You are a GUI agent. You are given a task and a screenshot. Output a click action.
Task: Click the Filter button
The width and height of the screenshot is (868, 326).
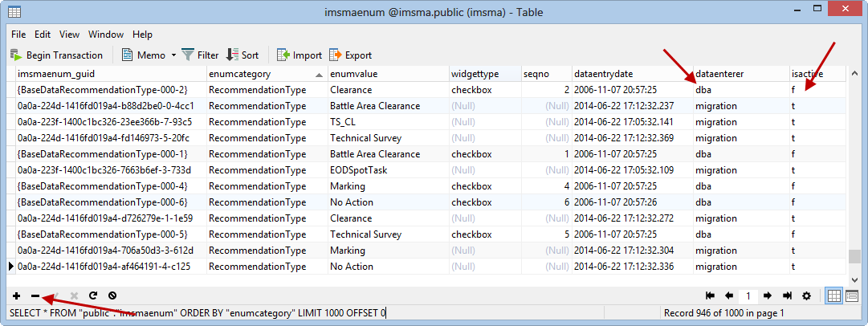(x=200, y=55)
